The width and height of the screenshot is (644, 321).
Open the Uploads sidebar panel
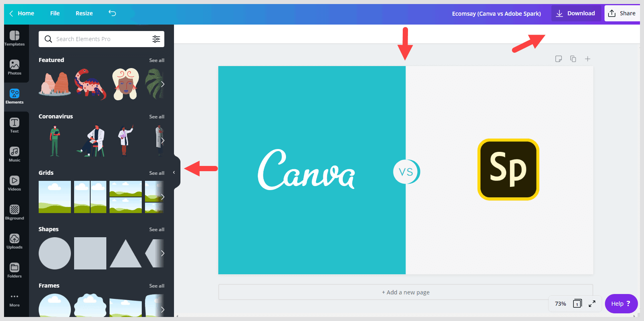point(14,242)
